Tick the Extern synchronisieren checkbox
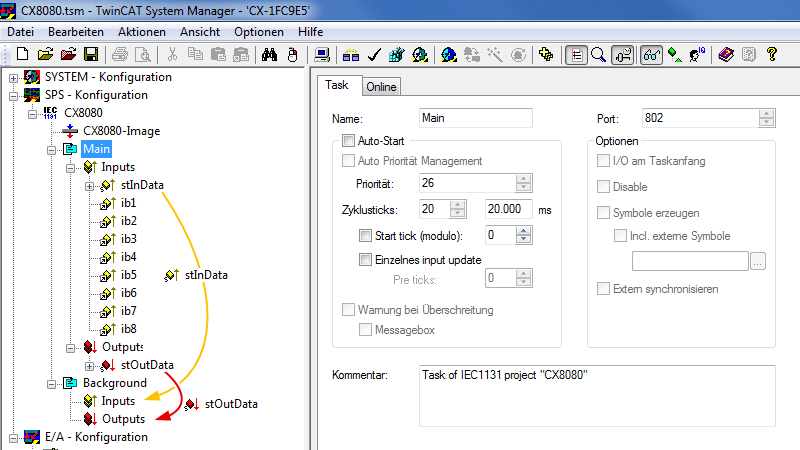This screenshot has height=450, width=800. pyautogui.click(x=603, y=288)
